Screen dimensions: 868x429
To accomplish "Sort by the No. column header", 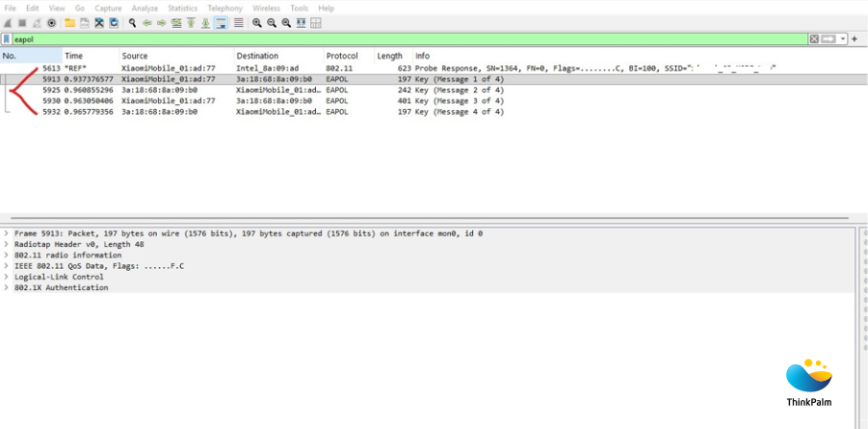I will pyautogui.click(x=31, y=56).
